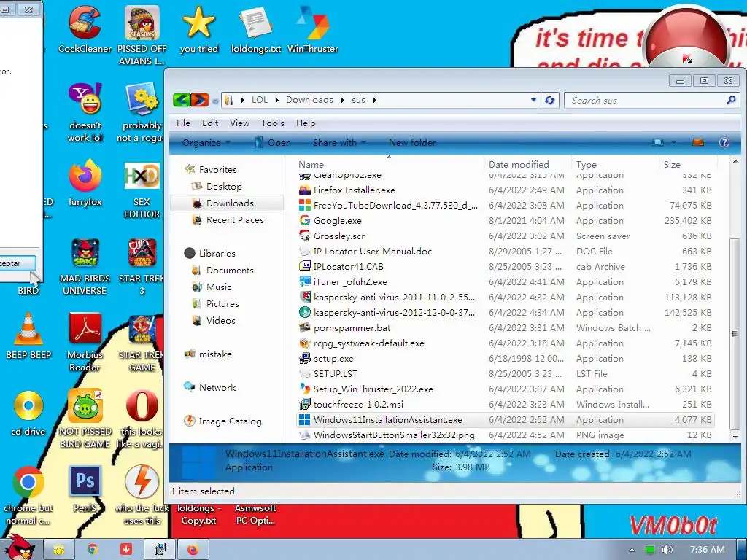Select Music library in sidebar
The width and height of the screenshot is (747, 560).
[219, 287]
